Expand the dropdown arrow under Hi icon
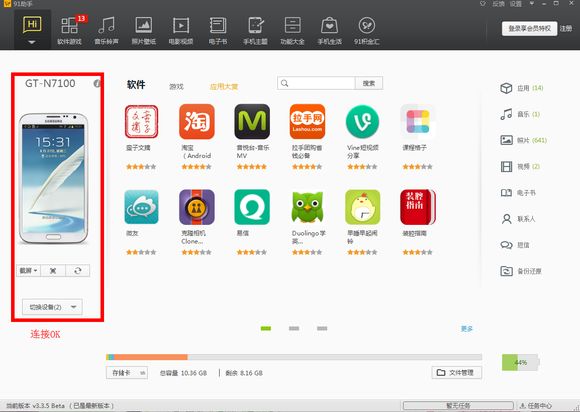 coord(32,42)
